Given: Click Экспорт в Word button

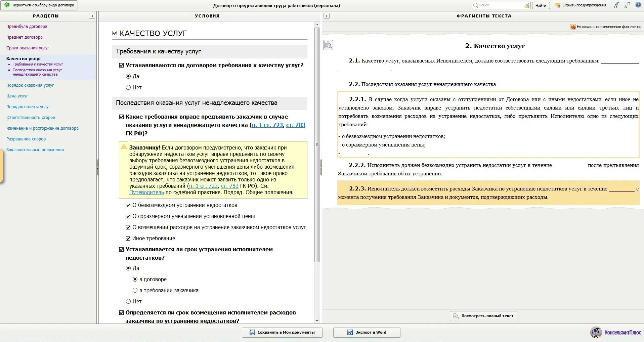Looking at the screenshot, I should point(367,332).
